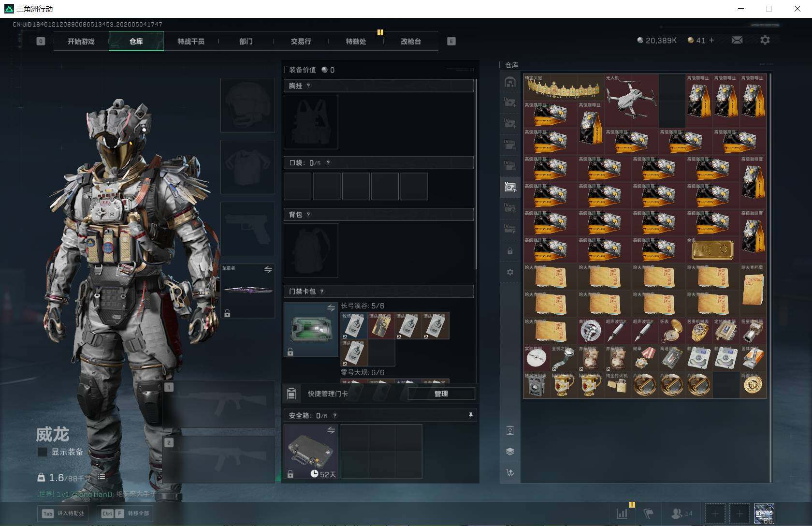The width and height of the screenshot is (812, 526).
Task: Click the 管理 button for keycards
Action: pos(441,394)
